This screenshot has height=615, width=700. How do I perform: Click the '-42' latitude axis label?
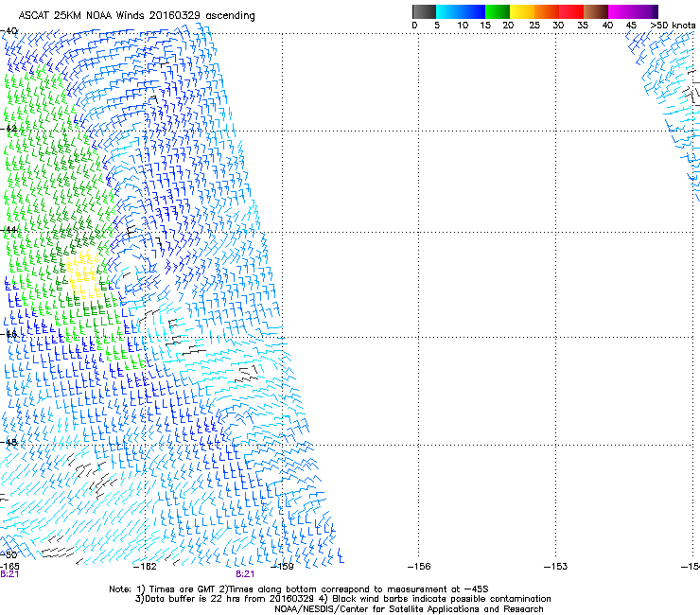click(9, 129)
